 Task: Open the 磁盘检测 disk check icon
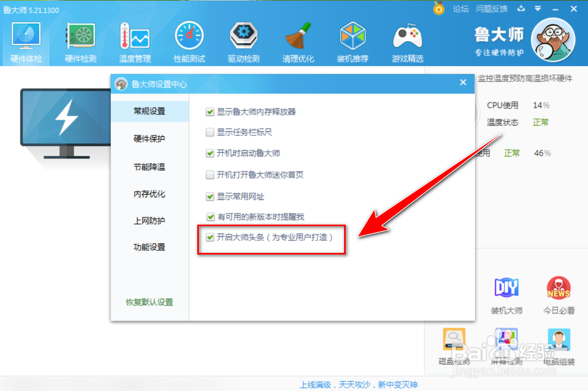coord(454,339)
